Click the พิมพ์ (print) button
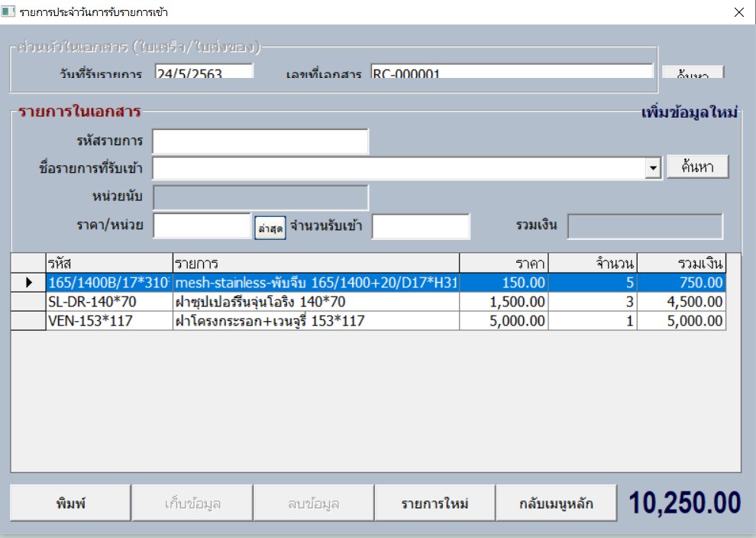 tap(70, 503)
